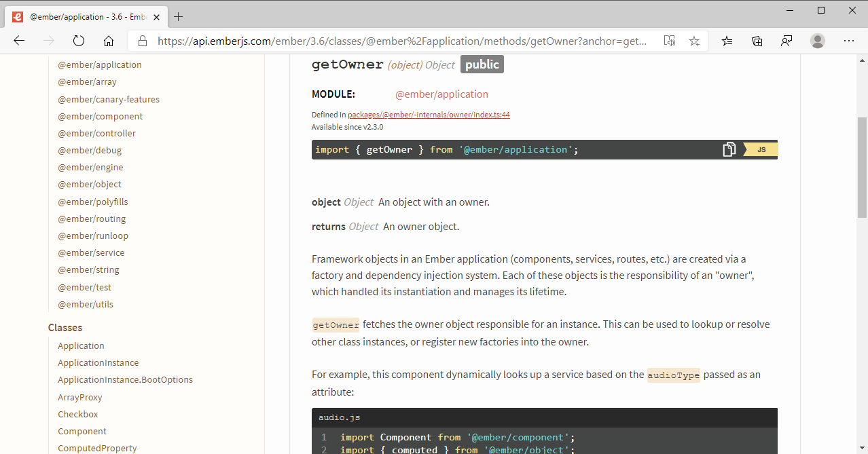Open the Collections panel

click(757, 41)
